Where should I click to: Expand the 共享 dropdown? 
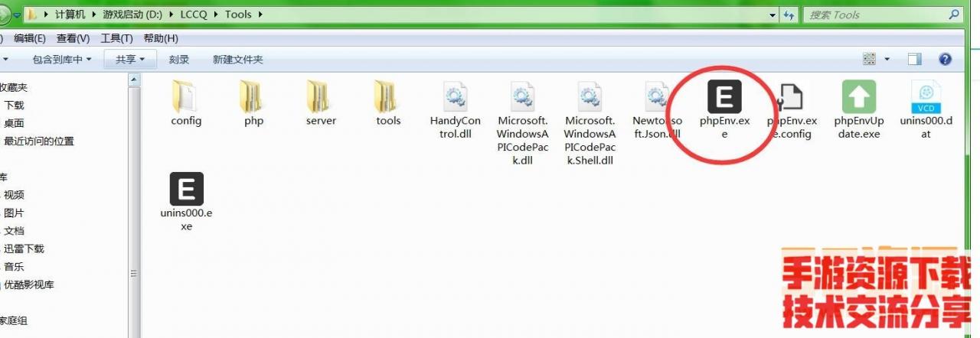(x=130, y=59)
